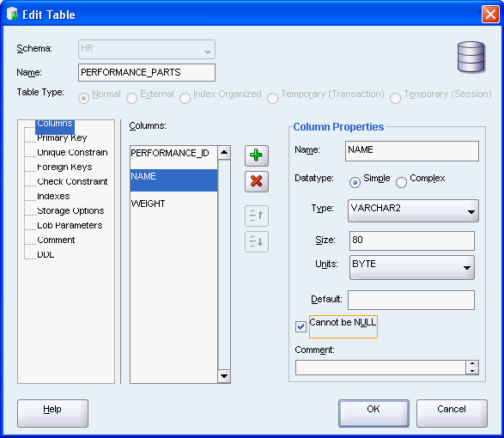Toggle the Cannot be NULL checkbox
504x438 pixels.
(x=301, y=326)
